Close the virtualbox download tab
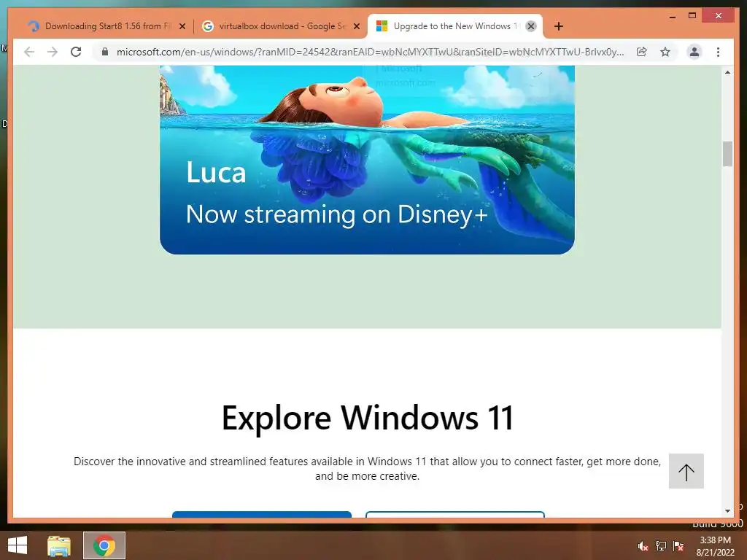This screenshot has width=747, height=560. pos(356,26)
